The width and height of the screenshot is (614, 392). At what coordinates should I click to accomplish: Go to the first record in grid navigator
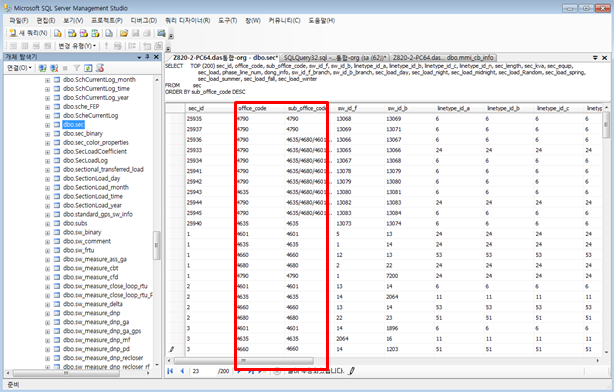[x=170, y=371]
